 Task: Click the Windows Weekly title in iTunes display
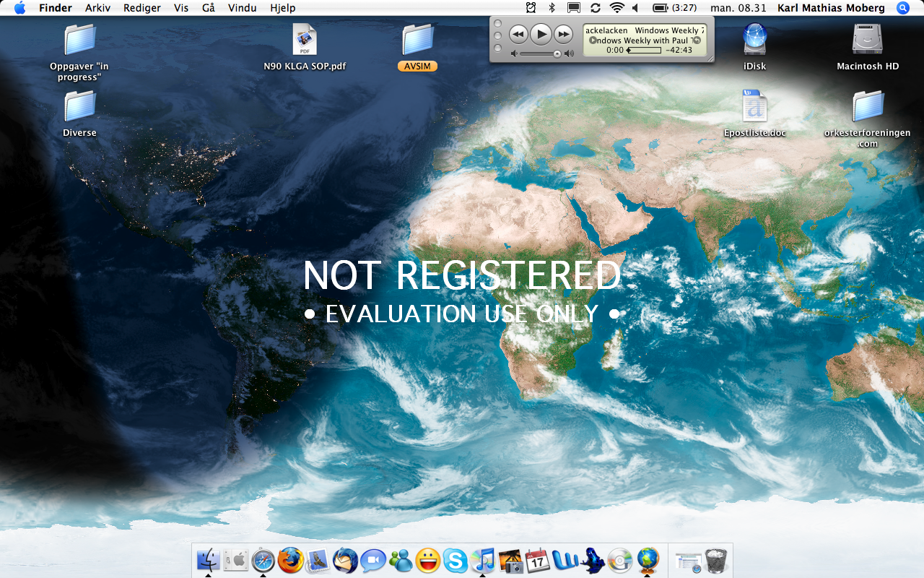point(668,30)
